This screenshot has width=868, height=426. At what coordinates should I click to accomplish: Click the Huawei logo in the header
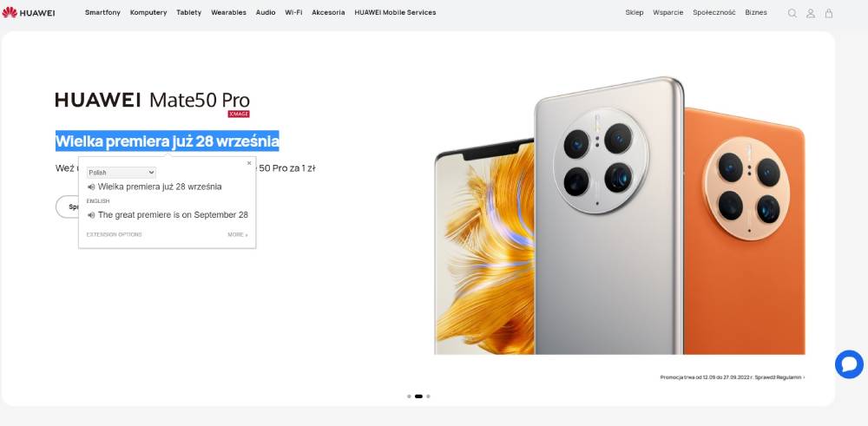click(29, 12)
